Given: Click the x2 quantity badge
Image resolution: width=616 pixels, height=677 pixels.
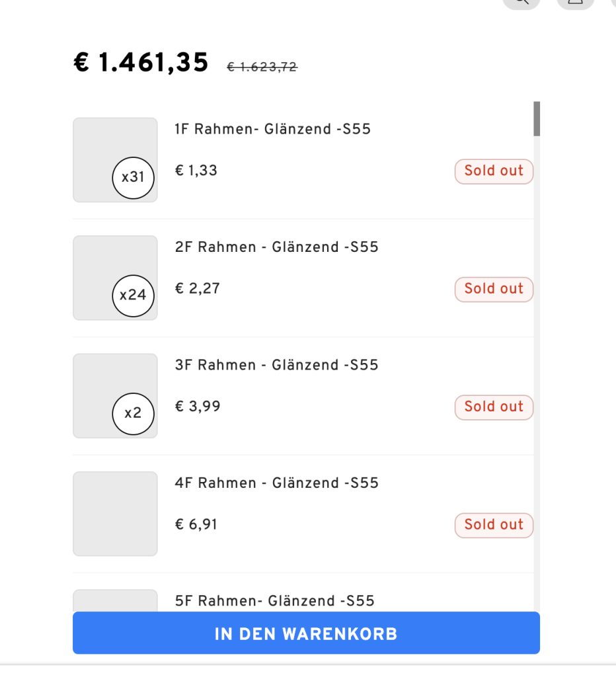Looking at the screenshot, I should (x=133, y=414).
